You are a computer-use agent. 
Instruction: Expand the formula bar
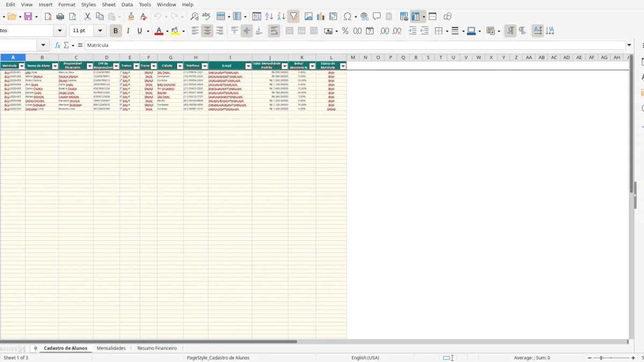(x=630, y=46)
